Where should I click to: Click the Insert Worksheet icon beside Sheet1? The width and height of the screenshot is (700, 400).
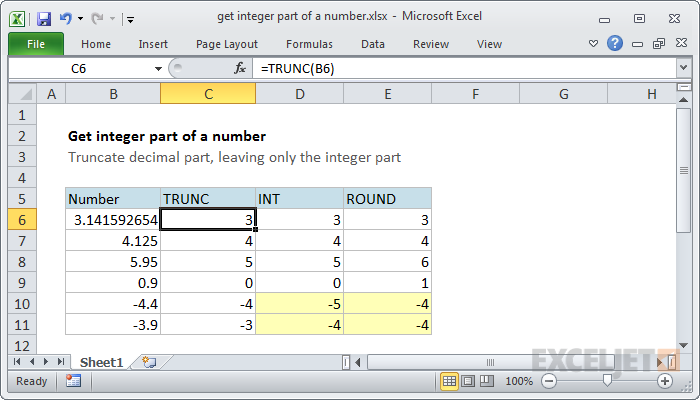click(x=149, y=361)
